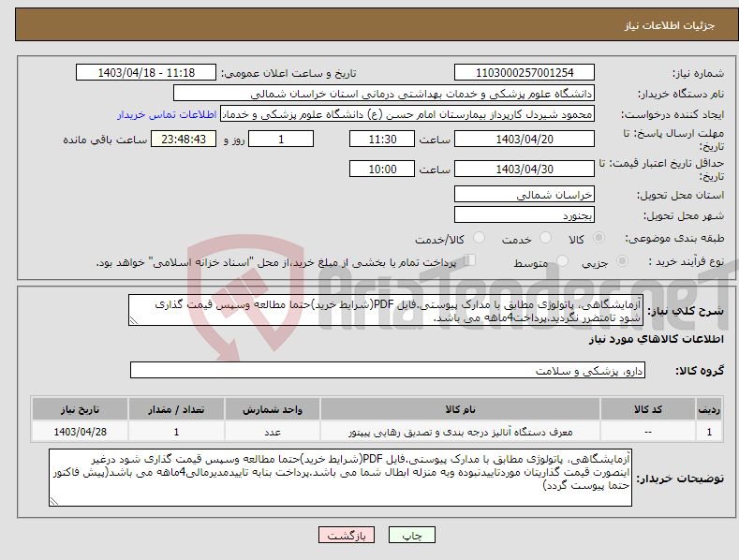
Task: Click the goods group field دارو، پزشکی و سلامت
Action: (x=388, y=370)
